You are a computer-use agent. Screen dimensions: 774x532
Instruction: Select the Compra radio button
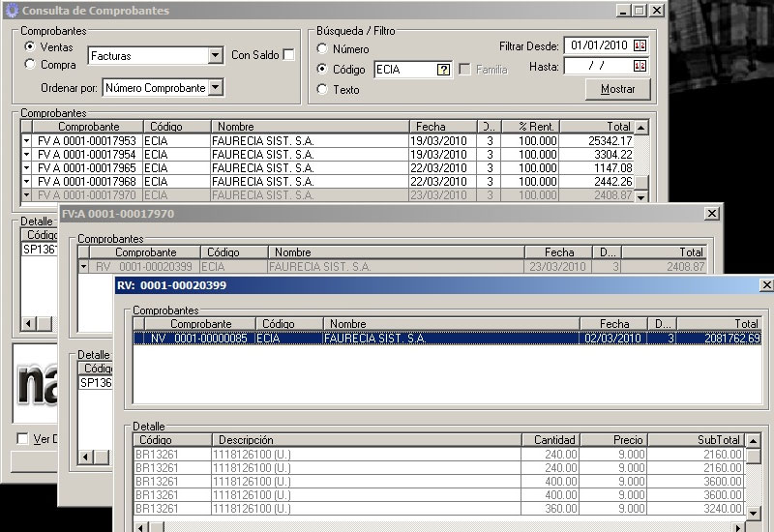pyautogui.click(x=31, y=65)
